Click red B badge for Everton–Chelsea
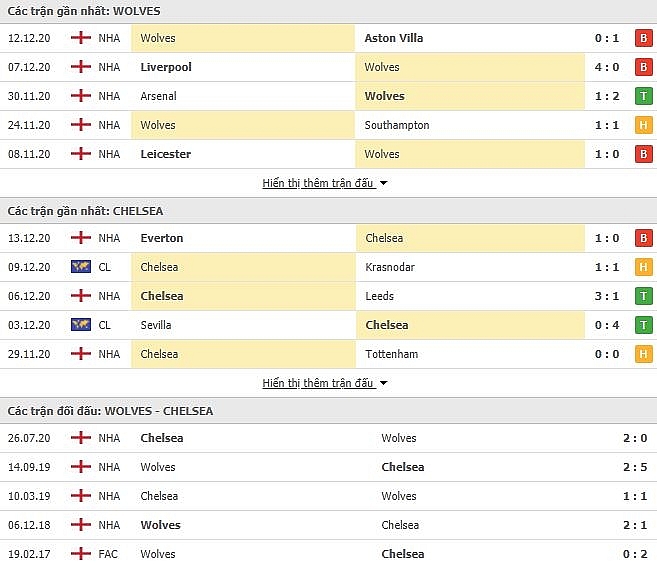This screenshot has height=565, width=657. [644, 238]
